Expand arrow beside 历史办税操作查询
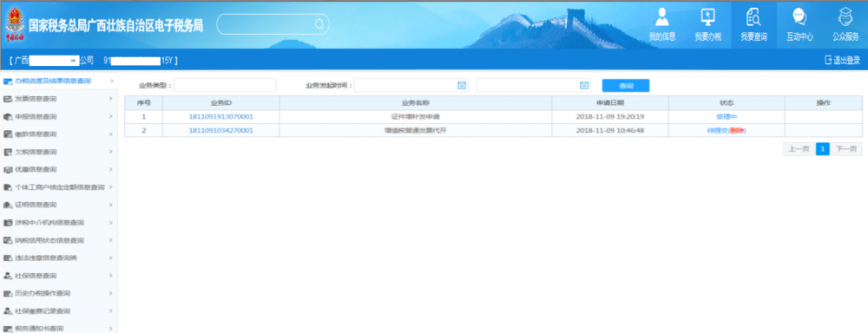 click(111, 294)
